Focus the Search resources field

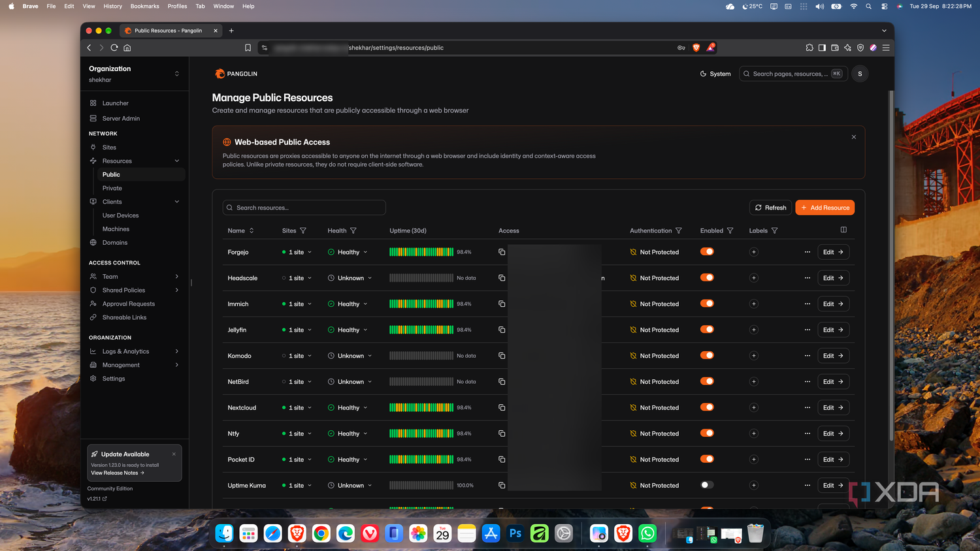pos(304,208)
